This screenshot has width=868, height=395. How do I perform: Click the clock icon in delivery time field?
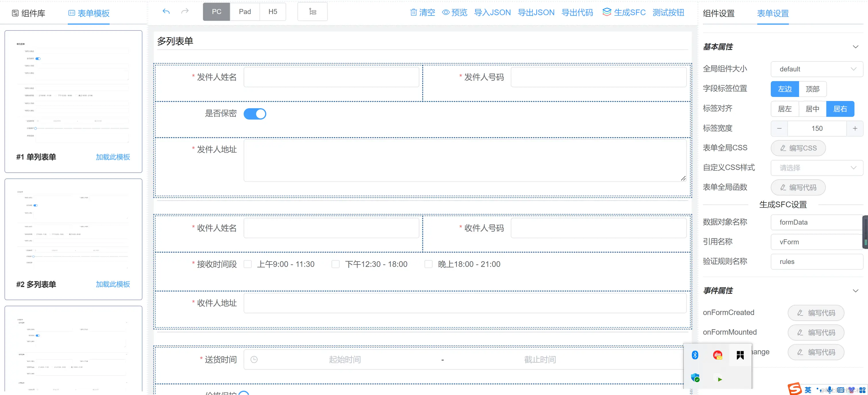[x=254, y=359]
